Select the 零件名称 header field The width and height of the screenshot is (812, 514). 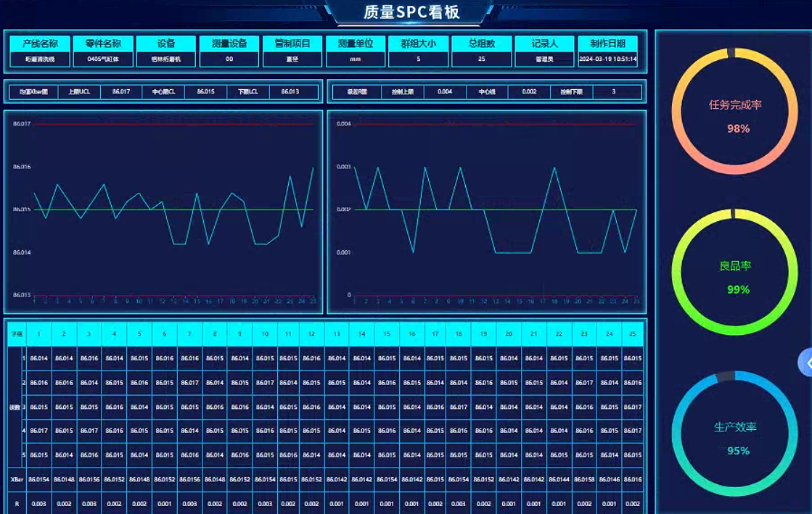[x=103, y=43]
